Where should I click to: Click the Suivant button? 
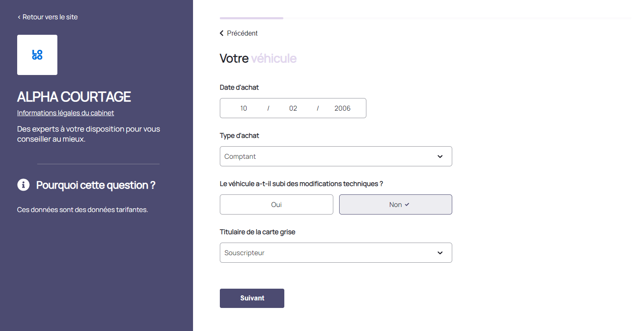coord(252,298)
